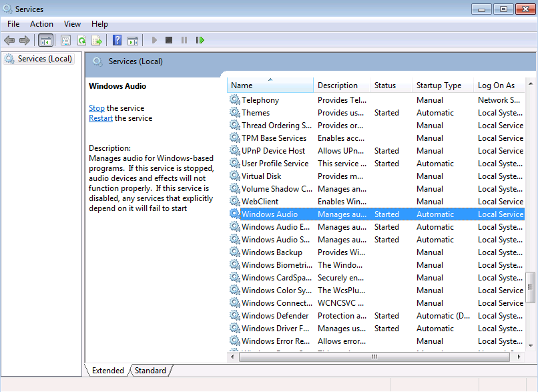Select the Windows CardSpa... service row
The height and width of the screenshot is (392, 538).
[x=376, y=278]
